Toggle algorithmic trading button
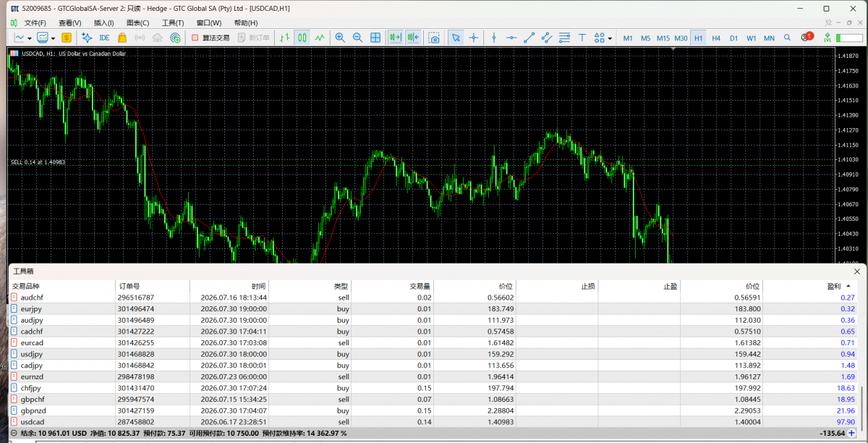 [211, 38]
